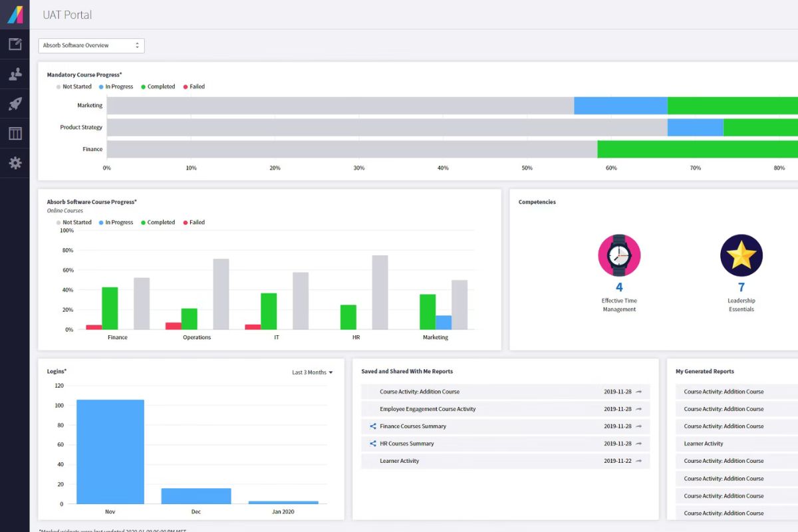This screenshot has height=532, width=798.
Task: Click the Absorb logo icon in sidebar
Action: [x=15, y=14]
